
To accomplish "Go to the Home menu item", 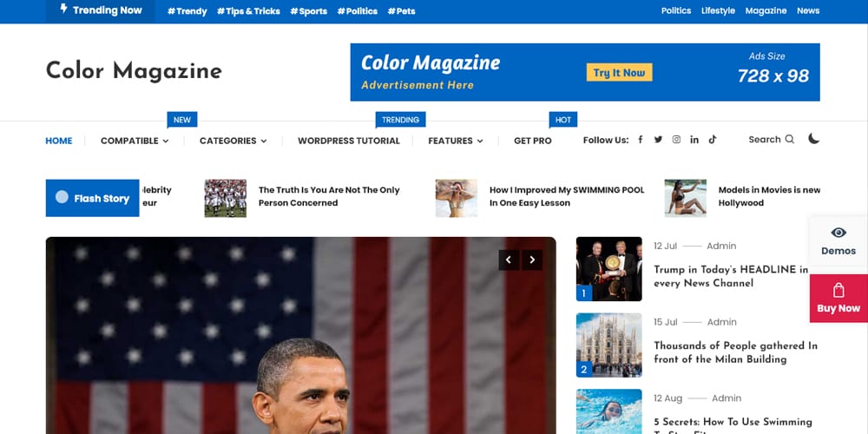I will (x=59, y=141).
